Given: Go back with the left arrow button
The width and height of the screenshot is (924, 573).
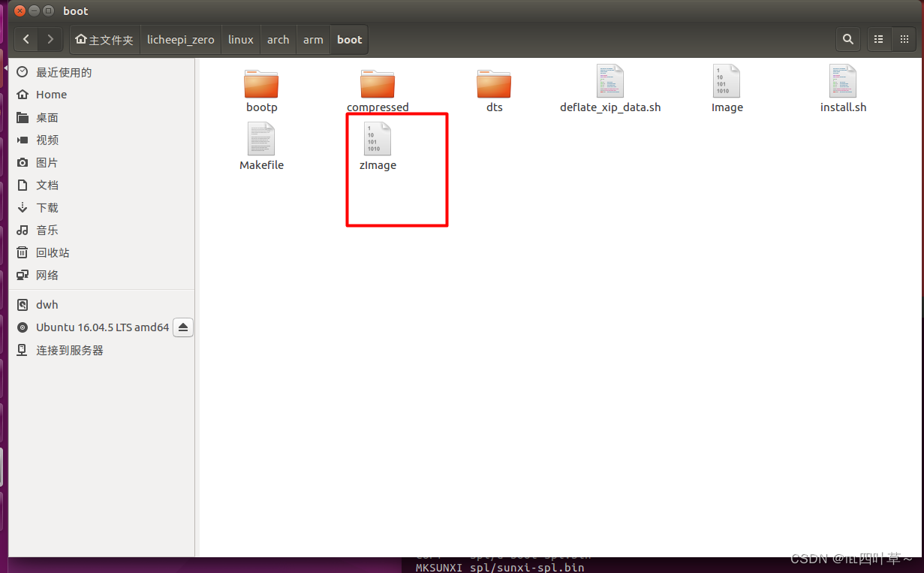Looking at the screenshot, I should tap(26, 39).
